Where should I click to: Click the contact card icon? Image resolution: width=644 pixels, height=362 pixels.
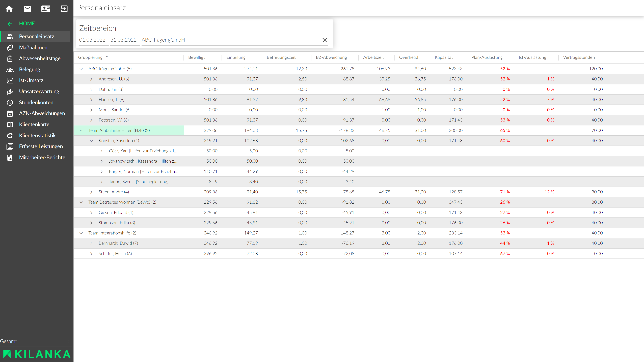pos(46,9)
